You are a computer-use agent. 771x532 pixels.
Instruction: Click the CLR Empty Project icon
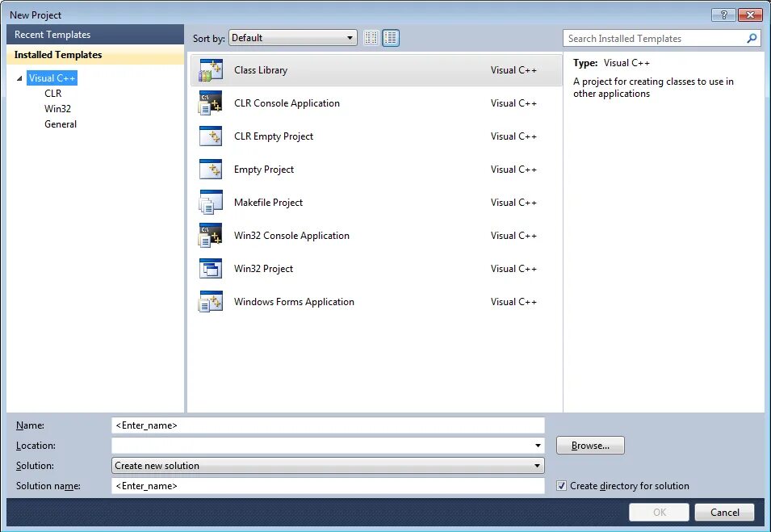pos(211,136)
